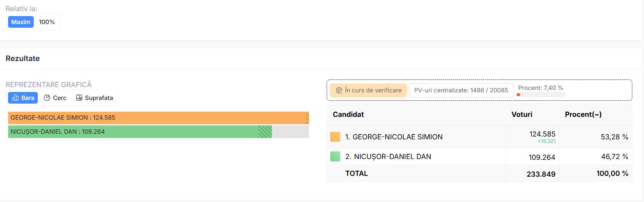Select the Bara chart view
The width and height of the screenshot is (644, 202).
[23, 98]
